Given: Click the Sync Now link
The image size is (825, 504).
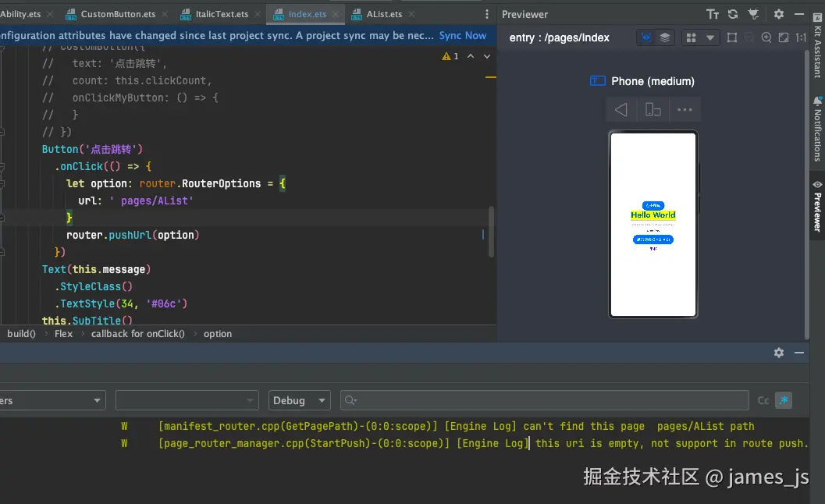Looking at the screenshot, I should (463, 35).
